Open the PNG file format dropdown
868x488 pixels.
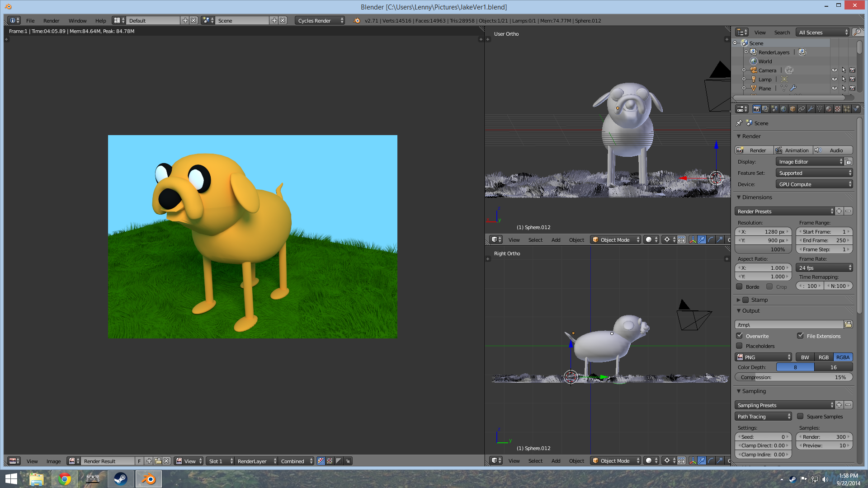point(763,357)
